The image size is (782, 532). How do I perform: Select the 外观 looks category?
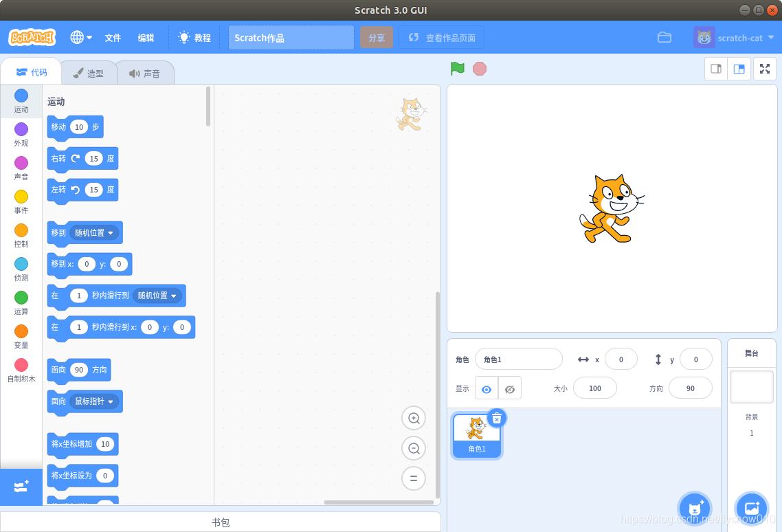pyautogui.click(x=21, y=135)
